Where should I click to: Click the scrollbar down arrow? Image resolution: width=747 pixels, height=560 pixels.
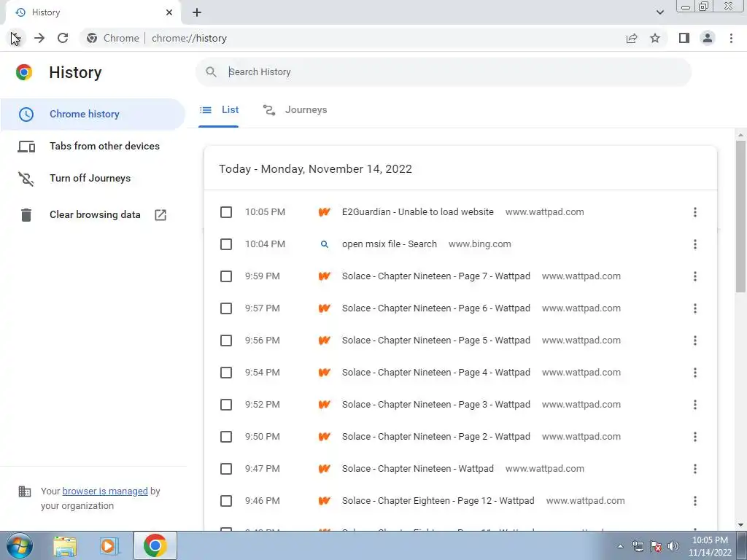coord(741,525)
